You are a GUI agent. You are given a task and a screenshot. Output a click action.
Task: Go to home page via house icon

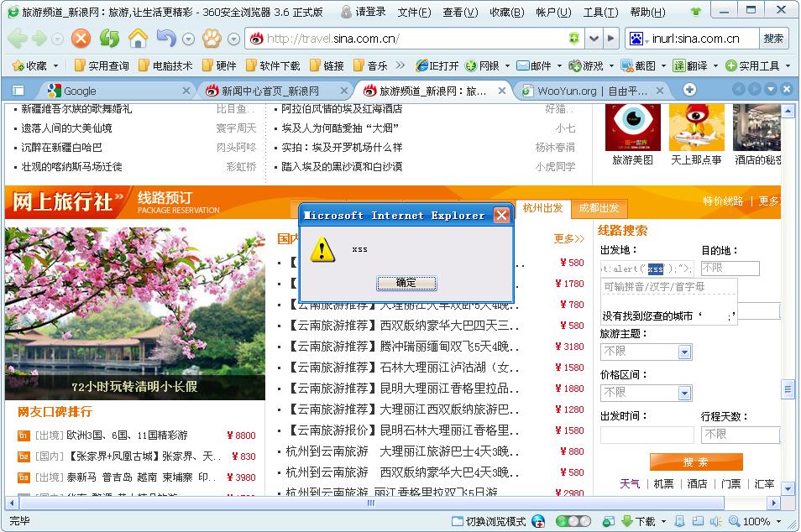138,39
